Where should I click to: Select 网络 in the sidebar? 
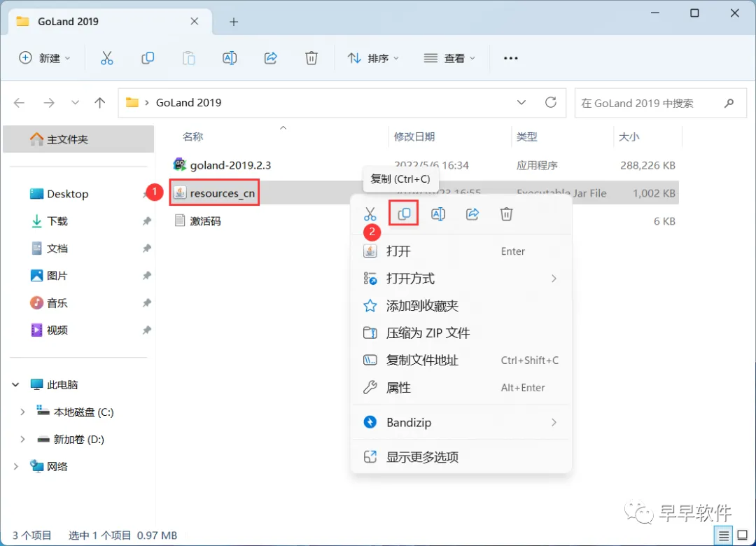49,466
